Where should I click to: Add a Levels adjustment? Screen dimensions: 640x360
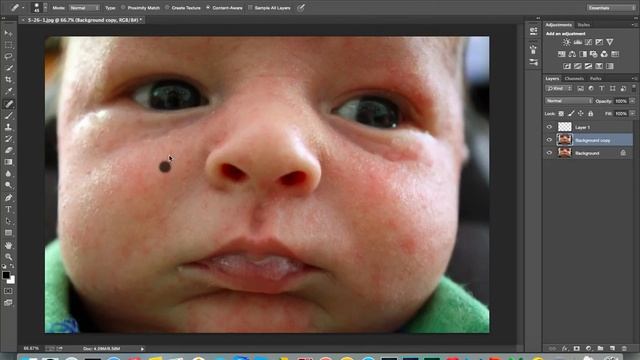578,42
